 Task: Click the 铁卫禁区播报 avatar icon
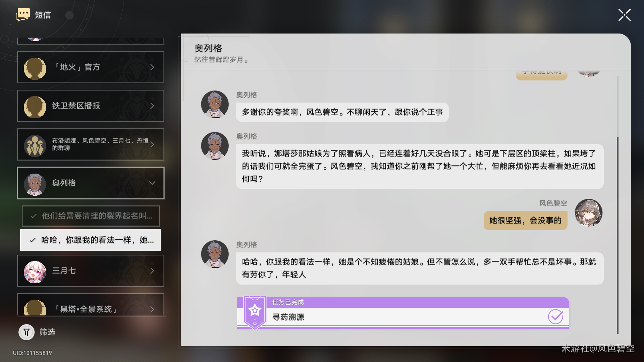coord(35,107)
